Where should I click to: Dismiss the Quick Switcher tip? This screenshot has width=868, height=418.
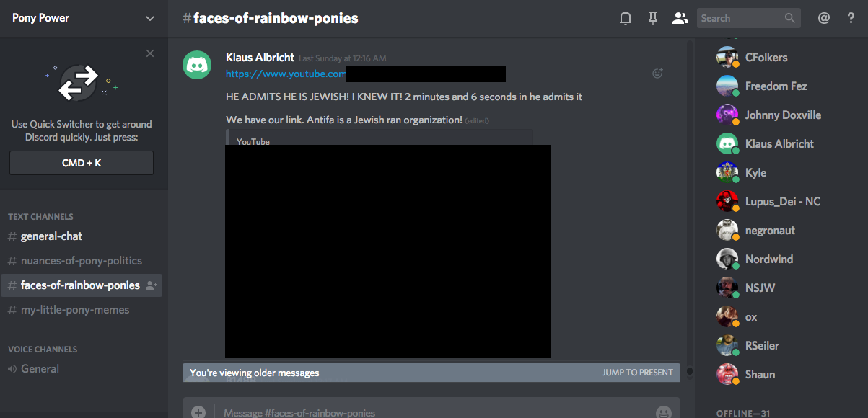tap(150, 53)
